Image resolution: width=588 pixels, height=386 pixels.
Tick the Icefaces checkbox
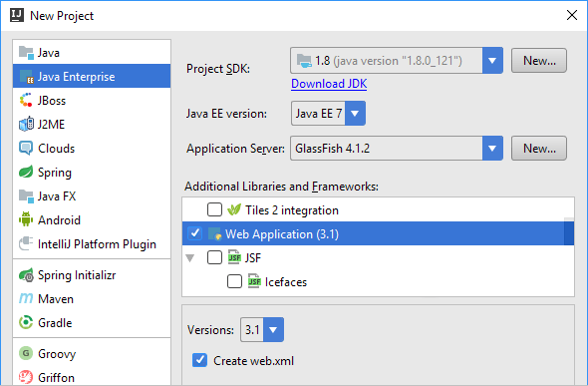coord(234,281)
